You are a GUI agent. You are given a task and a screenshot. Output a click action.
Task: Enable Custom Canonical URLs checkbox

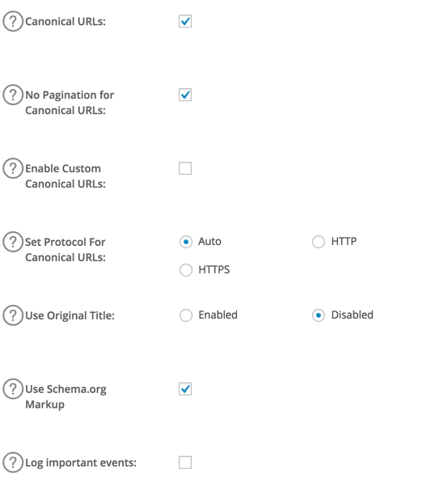[185, 168]
